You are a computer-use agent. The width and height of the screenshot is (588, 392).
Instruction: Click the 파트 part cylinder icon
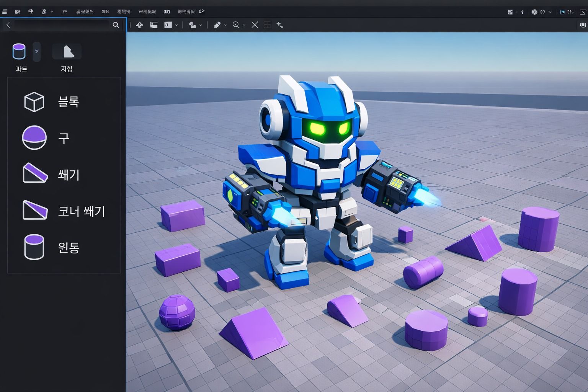click(19, 52)
